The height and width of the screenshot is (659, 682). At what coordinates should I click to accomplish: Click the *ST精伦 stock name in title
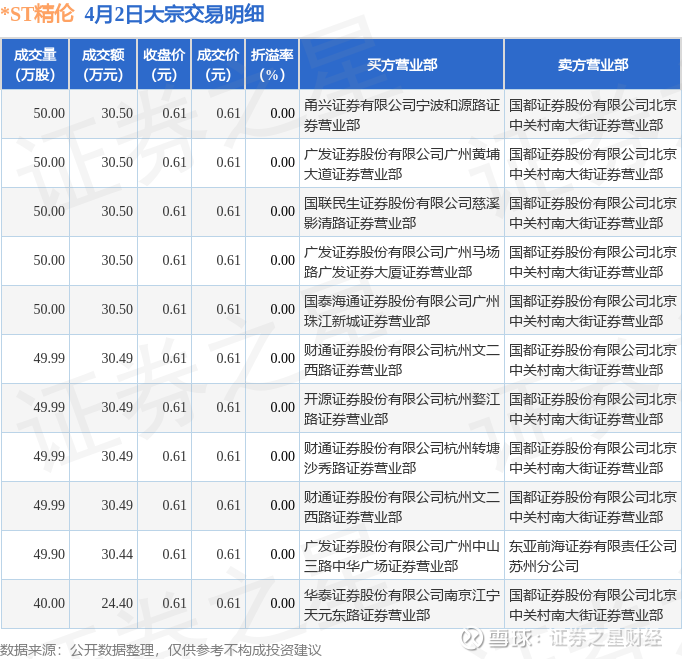pyautogui.click(x=37, y=14)
